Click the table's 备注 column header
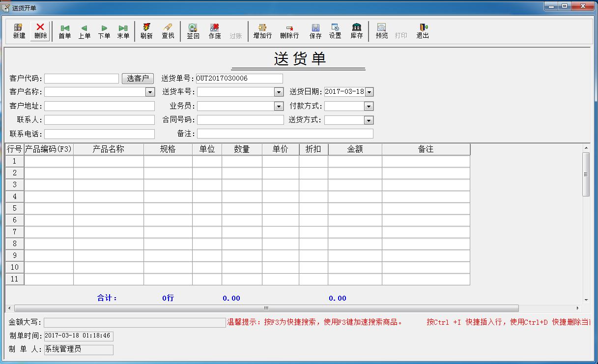The image size is (598, 364). pos(426,149)
